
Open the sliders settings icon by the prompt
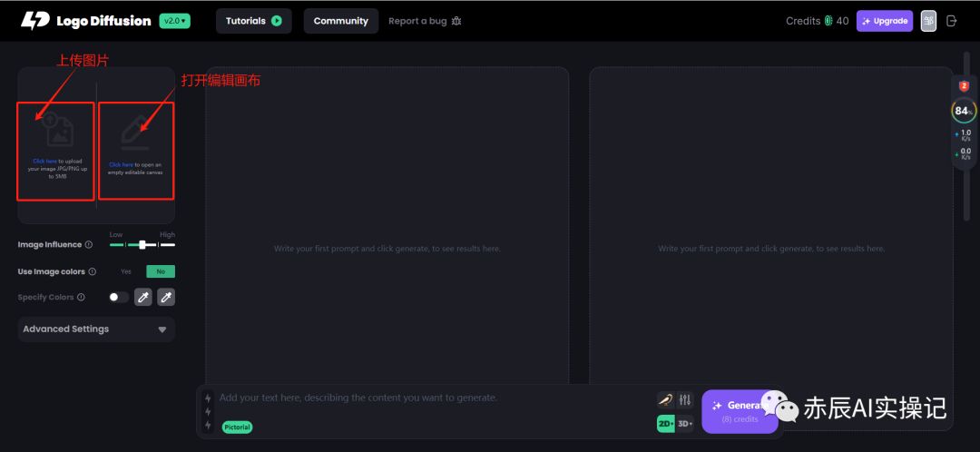click(685, 399)
